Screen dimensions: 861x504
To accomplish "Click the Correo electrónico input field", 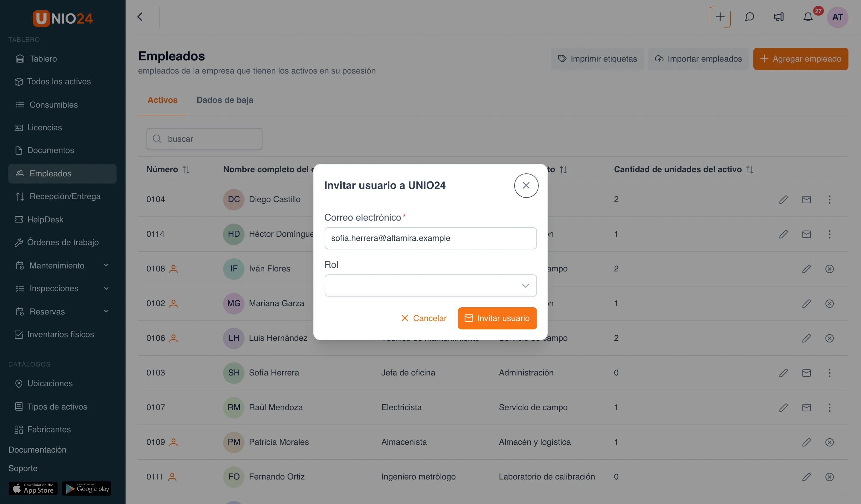I will pyautogui.click(x=430, y=238).
